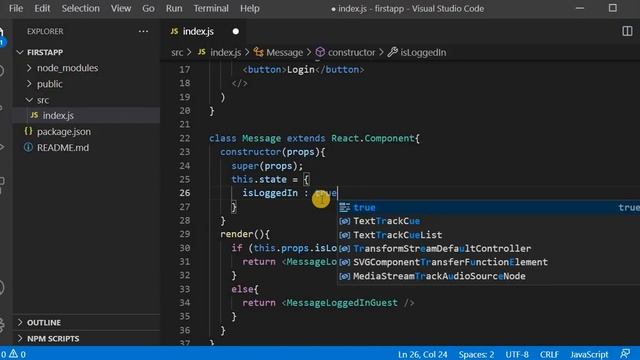640x360 pixels.
Task: Click the variable icon beside TextTrackCueList
Action: (344, 235)
